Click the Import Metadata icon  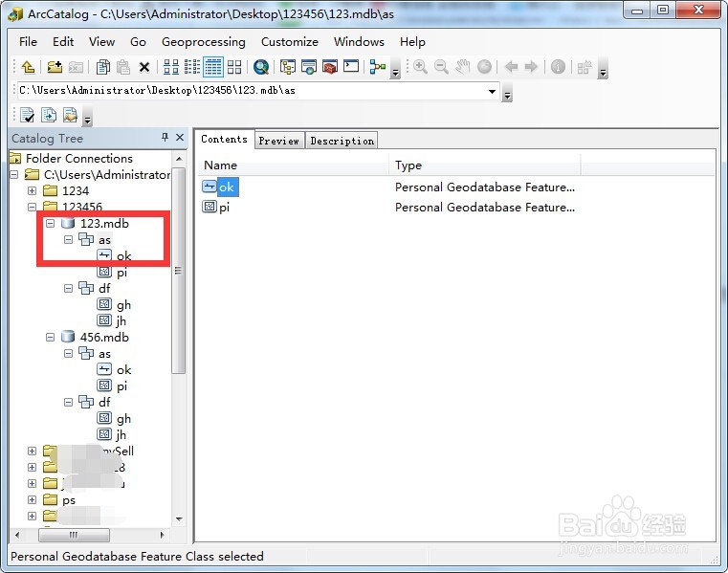tap(49, 115)
